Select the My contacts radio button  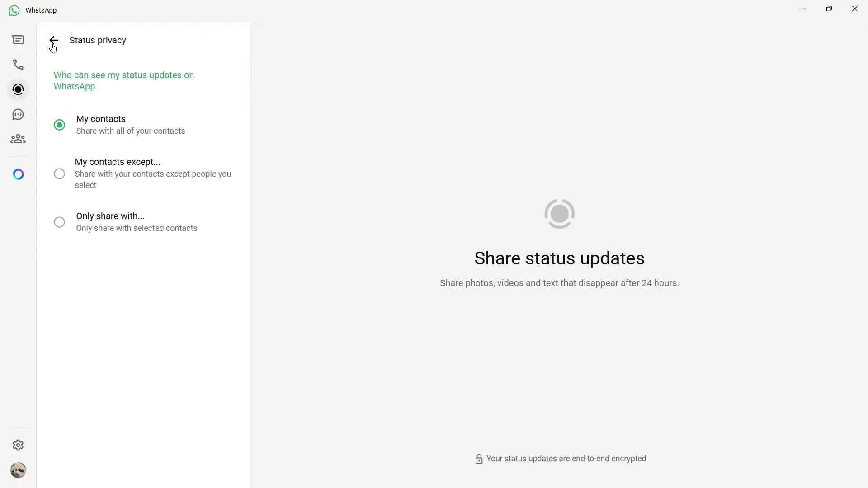pos(59,125)
